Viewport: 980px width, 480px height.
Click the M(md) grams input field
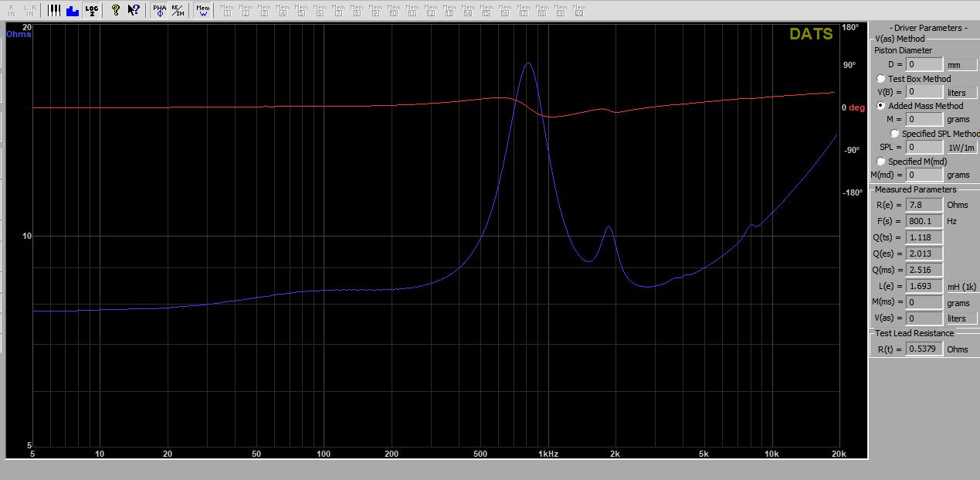pos(924,175)
